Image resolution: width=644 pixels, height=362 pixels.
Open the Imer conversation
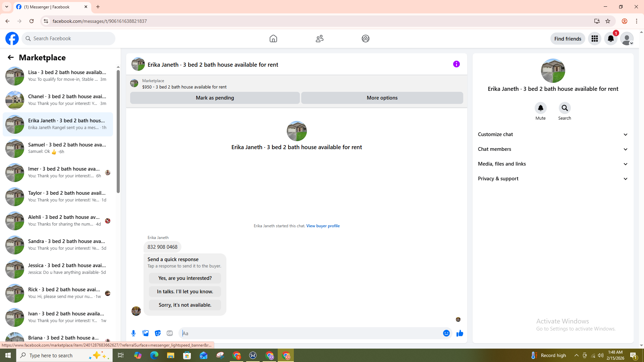58,173
